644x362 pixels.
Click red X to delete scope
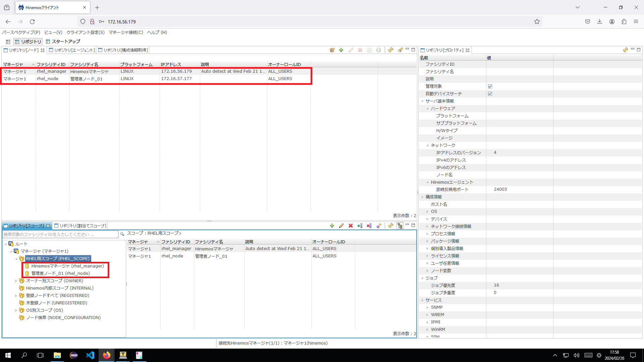click(x=351, y=226)
